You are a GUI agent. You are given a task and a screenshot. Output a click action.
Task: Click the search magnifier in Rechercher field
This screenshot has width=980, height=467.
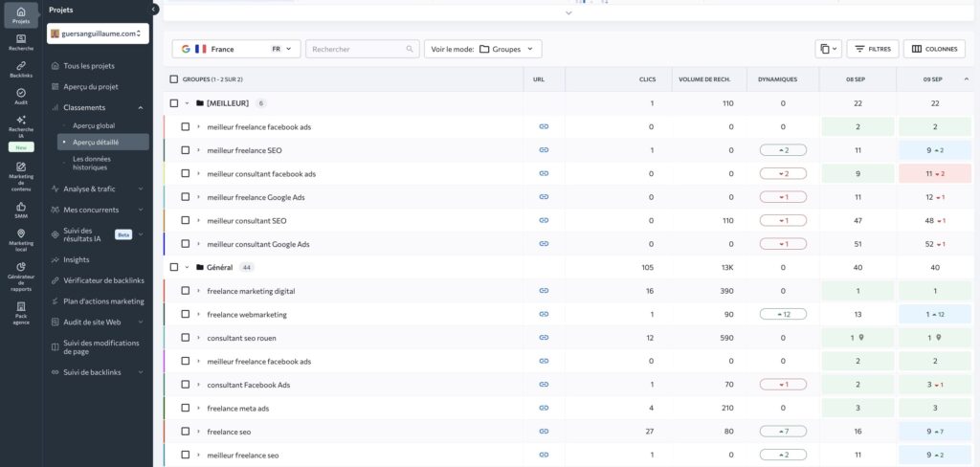[410, 49]
